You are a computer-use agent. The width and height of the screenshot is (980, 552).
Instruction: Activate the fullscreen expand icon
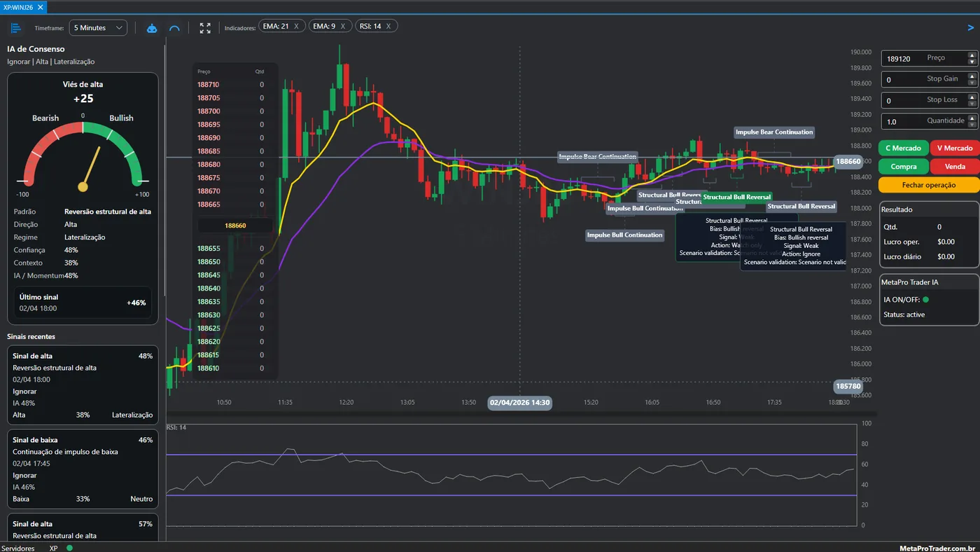(205, 28)
